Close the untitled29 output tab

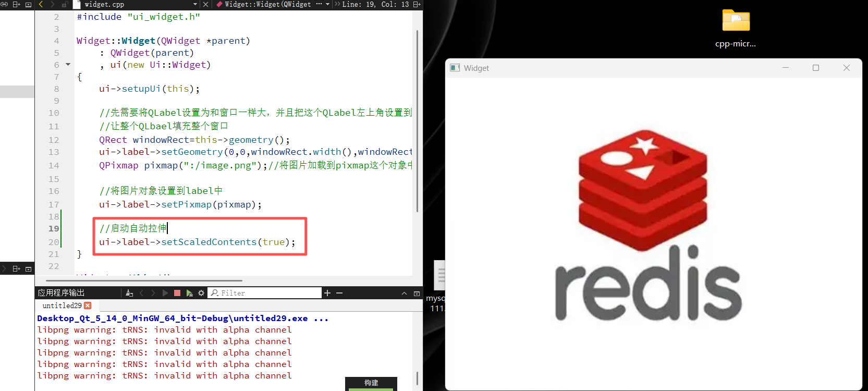pos(88,306)
